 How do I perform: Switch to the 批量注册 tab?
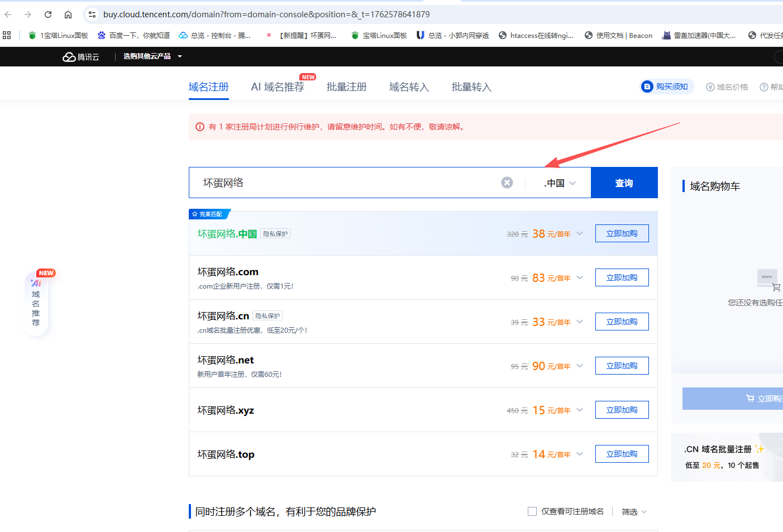346,87
